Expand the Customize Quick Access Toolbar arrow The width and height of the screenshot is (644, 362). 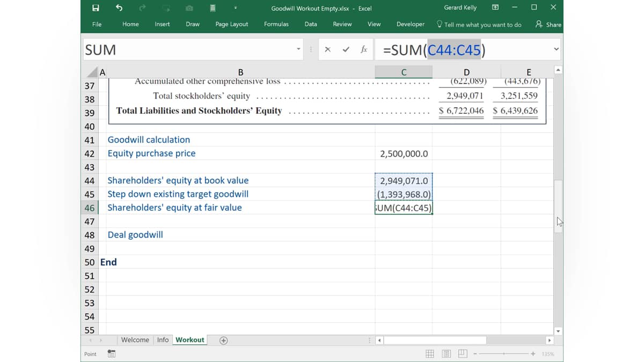tap(235, 8)
